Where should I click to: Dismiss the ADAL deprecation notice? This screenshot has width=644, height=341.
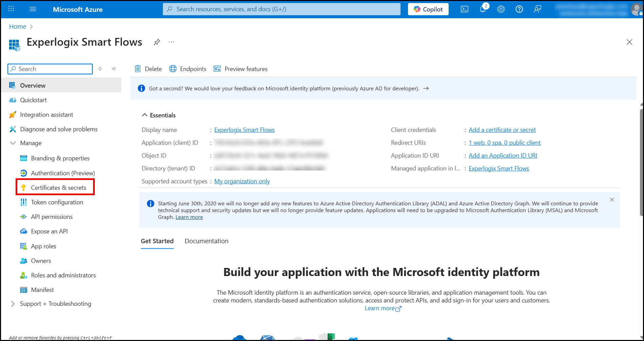tap(612, 200)
